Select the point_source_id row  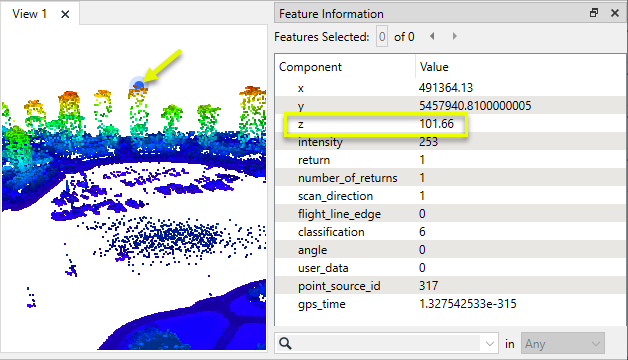[x=451, y=286]
